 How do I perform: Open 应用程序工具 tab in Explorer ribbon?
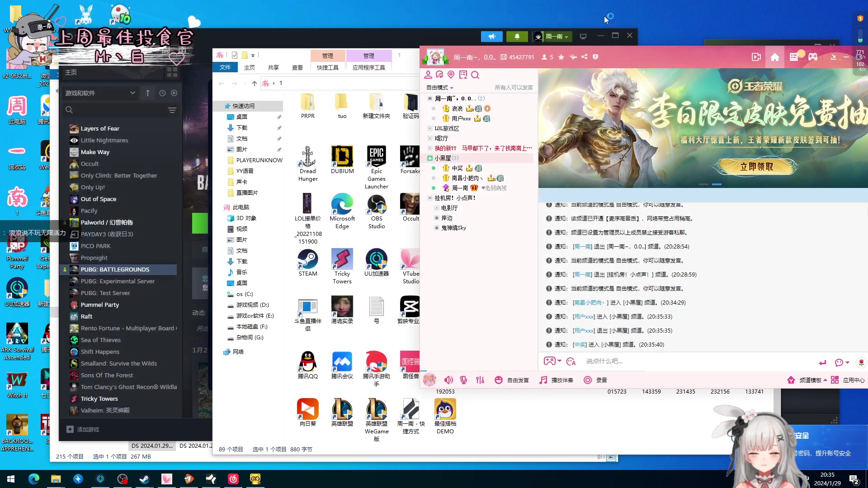[x=369, y=67]
